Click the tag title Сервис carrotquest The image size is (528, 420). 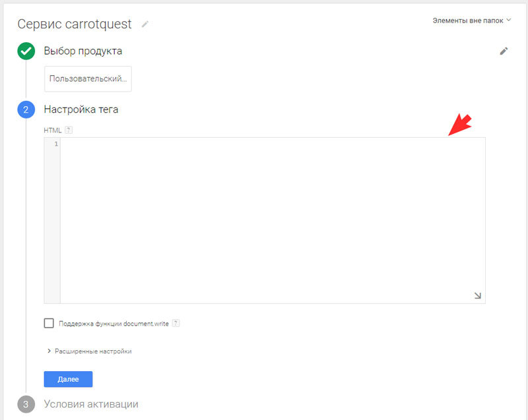click(75, 24)
